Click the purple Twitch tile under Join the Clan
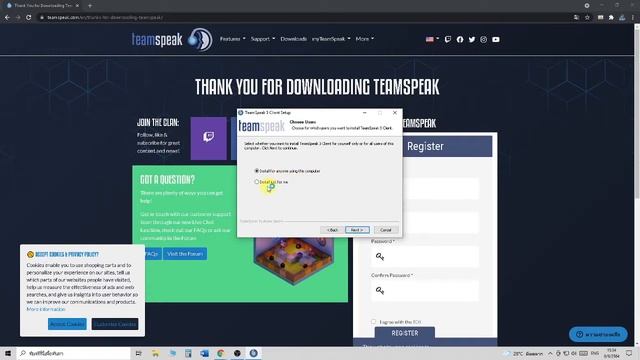This screenshot has height=360, width=640. point(209,138)
